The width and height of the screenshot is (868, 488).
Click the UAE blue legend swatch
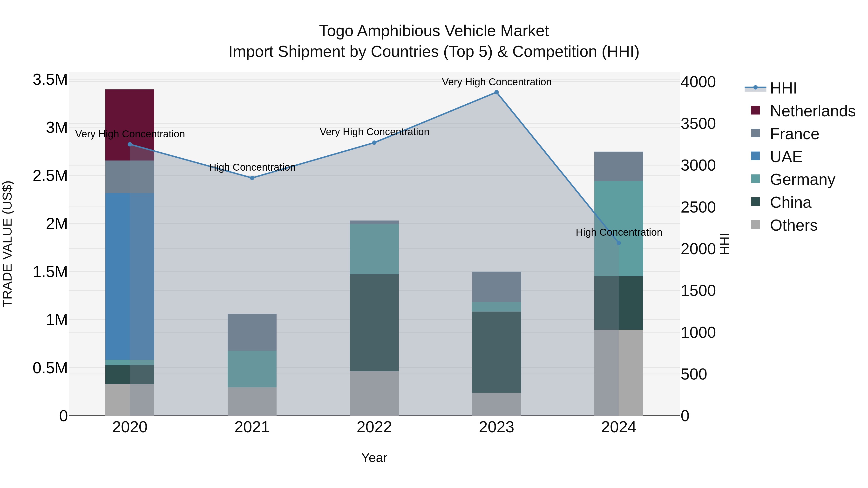point(755,156)
